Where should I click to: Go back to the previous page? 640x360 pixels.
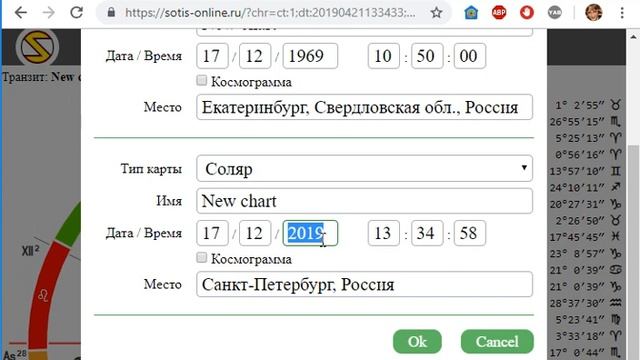(20, 13)
